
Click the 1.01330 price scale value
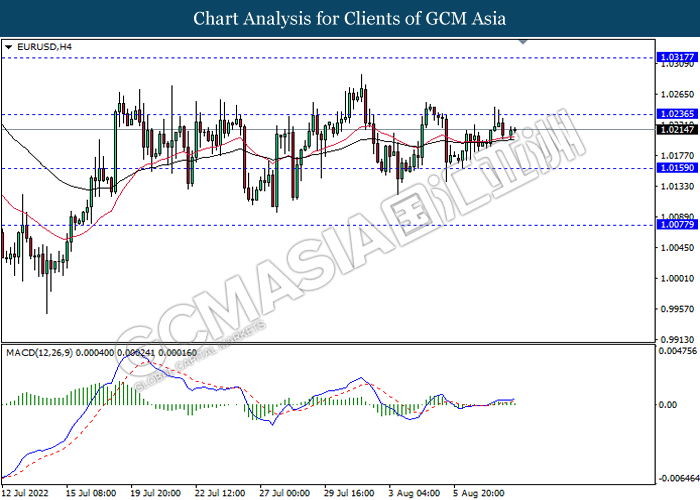(678, 186)
